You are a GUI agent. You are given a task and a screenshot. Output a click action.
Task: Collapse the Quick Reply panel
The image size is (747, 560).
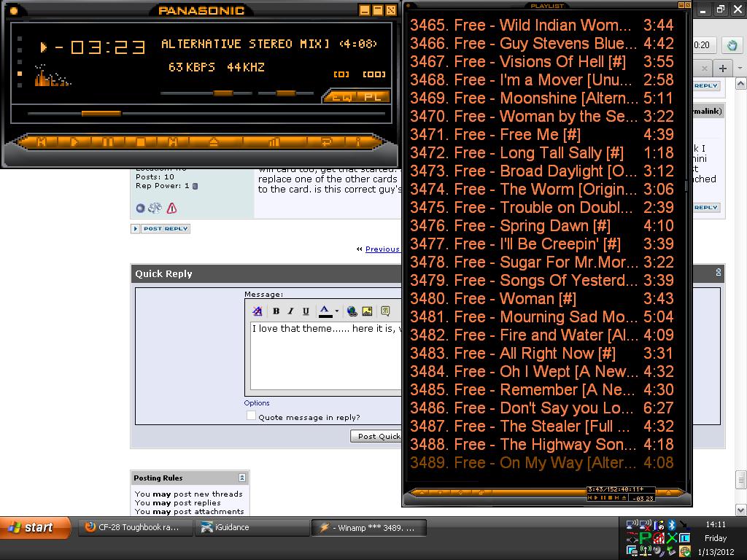point(719,273)
